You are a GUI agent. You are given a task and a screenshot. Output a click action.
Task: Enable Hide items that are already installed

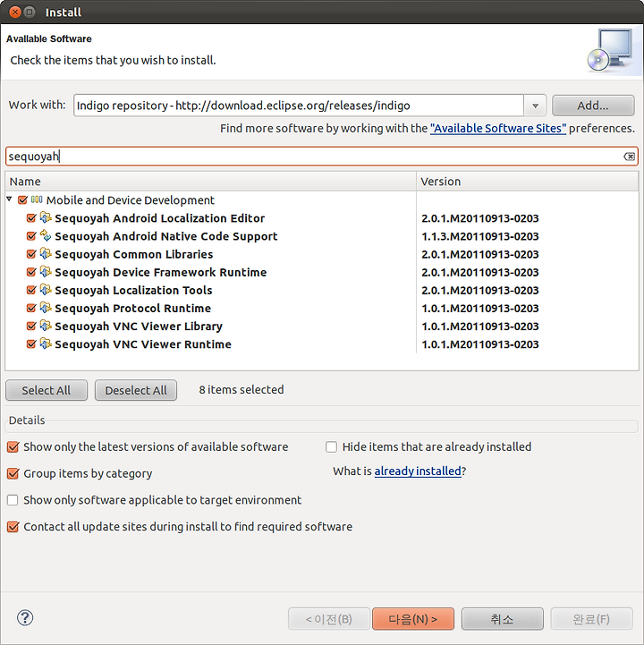(331, 446)
